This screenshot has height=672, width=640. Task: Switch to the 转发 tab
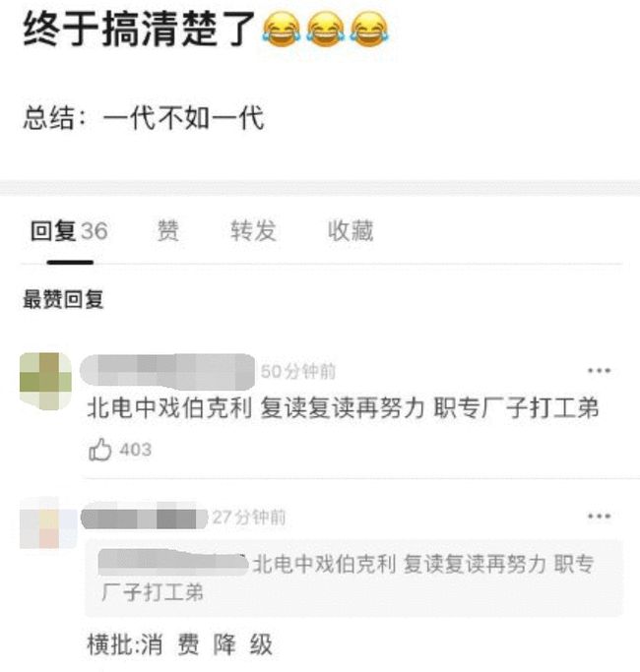click(253, 231)
